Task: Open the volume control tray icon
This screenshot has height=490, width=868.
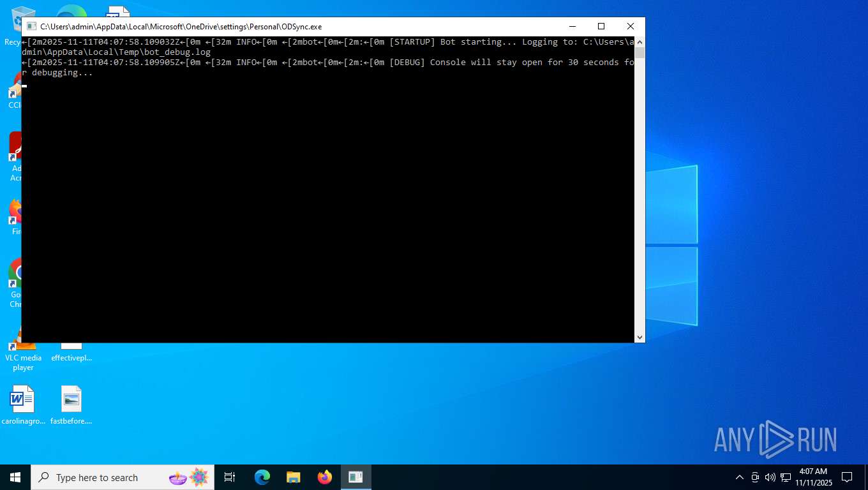Action: [x=770, y=477]
